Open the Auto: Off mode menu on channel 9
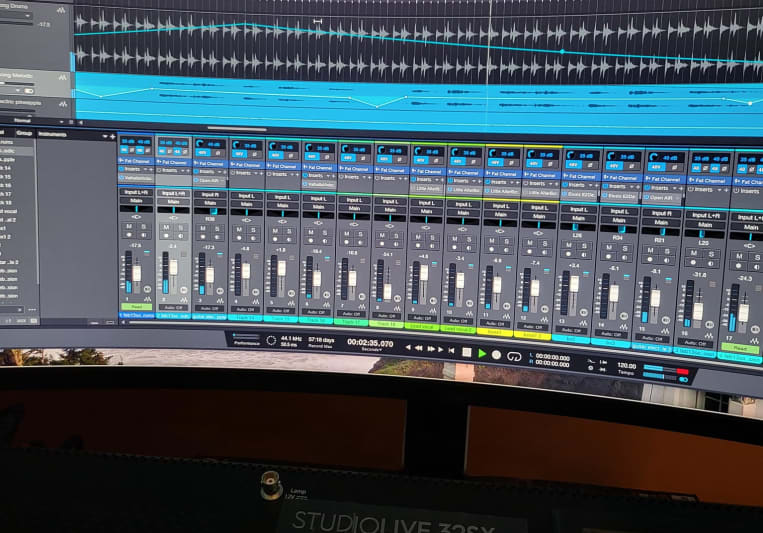763x533 pixels. click(x=422, y=318)
